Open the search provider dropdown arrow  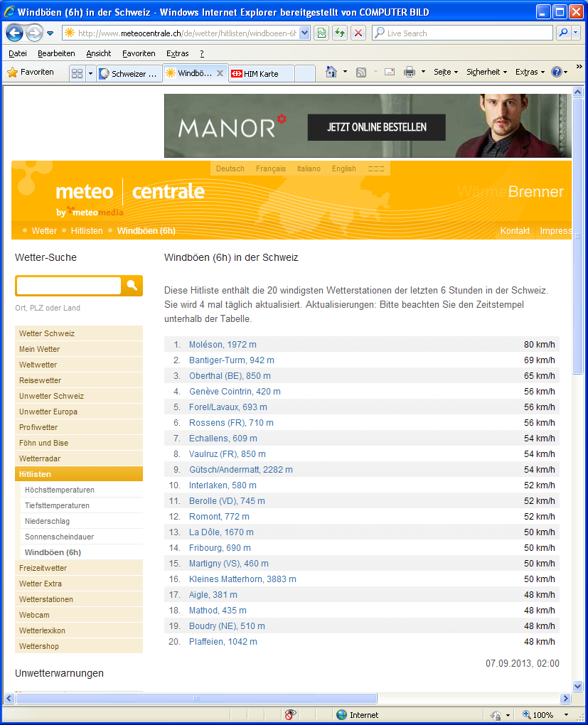pos(576,33)
